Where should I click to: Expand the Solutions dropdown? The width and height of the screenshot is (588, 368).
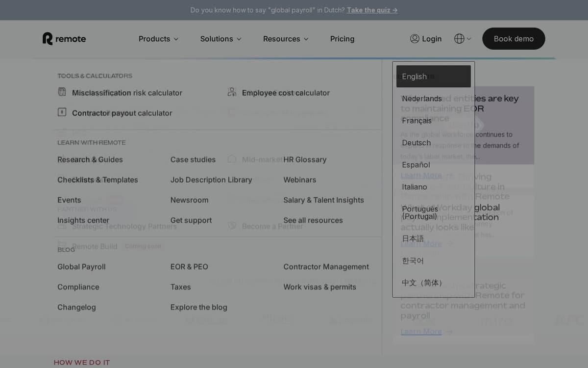click(x=220, y=39)
